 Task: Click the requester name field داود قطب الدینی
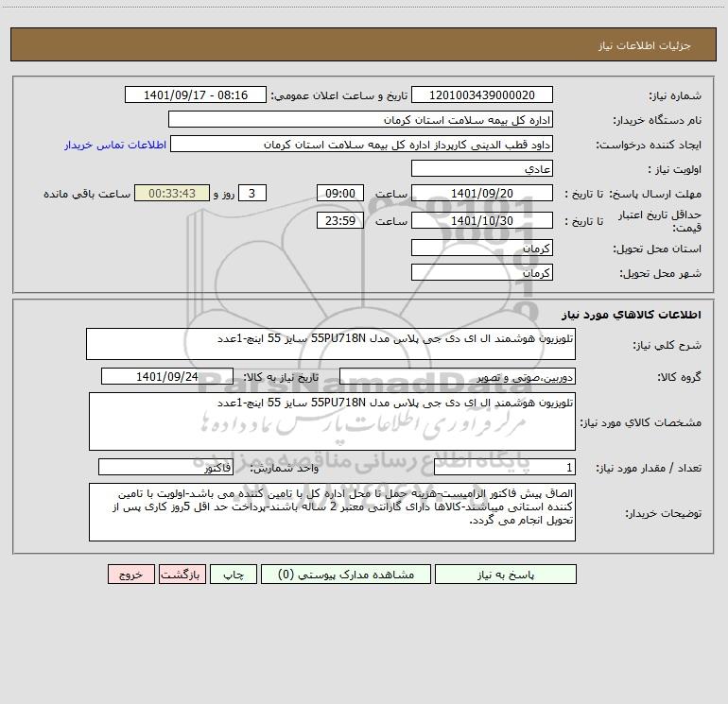362,145
